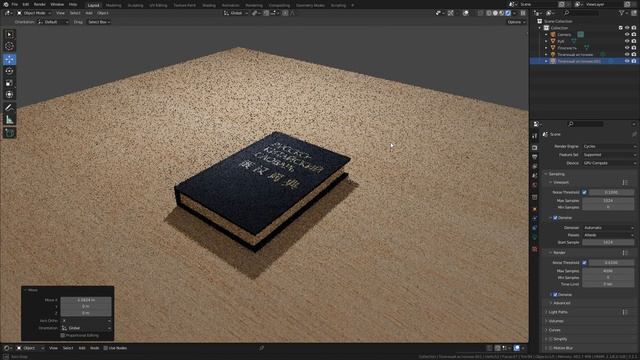The width and height of the screenshot is (640, 360).
Task: Expand the Light Paths panel
Action: [558, 312]
